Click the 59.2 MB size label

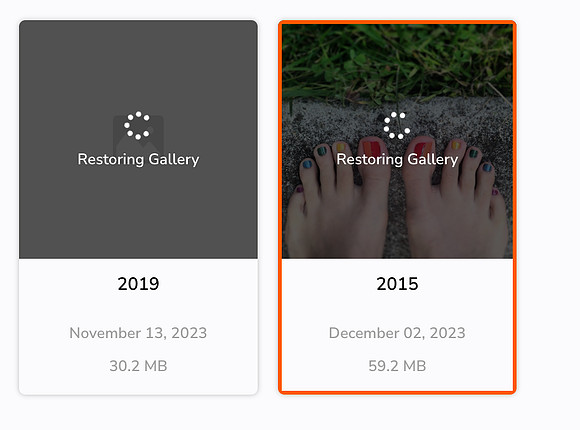pyautogui.click(x=397, y=366)
